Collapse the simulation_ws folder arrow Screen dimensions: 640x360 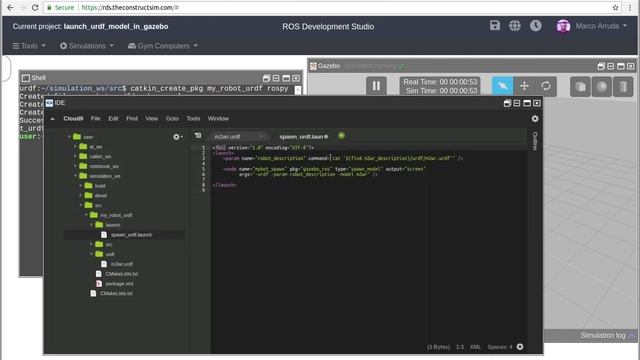click(x=76, y=176)
